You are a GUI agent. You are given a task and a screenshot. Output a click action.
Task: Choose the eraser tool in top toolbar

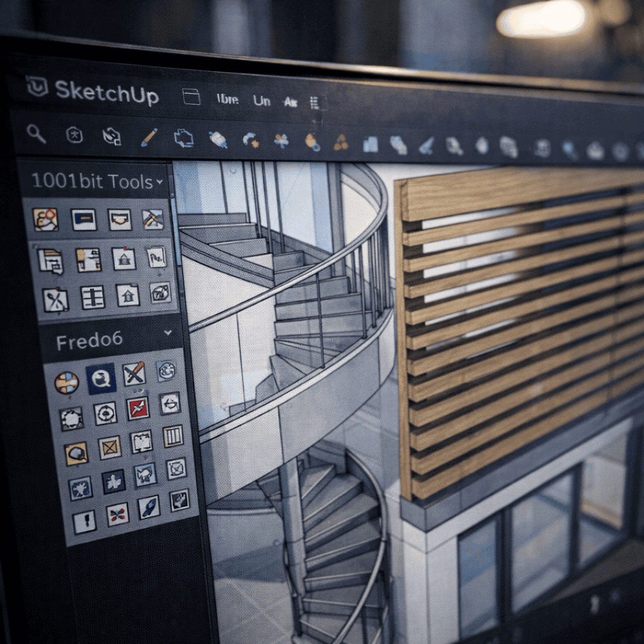click(218, 140)
